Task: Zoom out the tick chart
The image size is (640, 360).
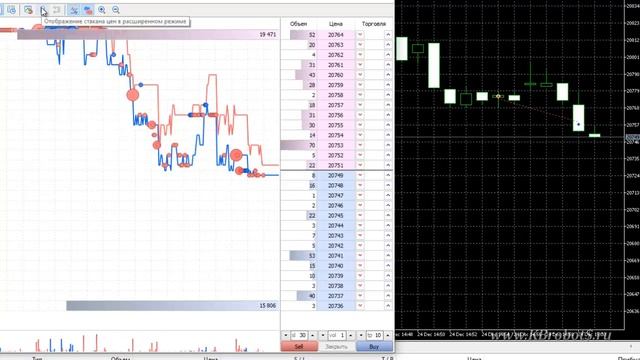Action: coord(116,10)
